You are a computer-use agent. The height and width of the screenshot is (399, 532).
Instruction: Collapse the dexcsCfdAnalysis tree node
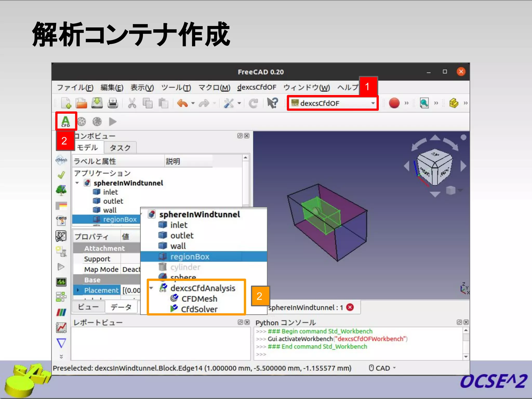point(151,288)
